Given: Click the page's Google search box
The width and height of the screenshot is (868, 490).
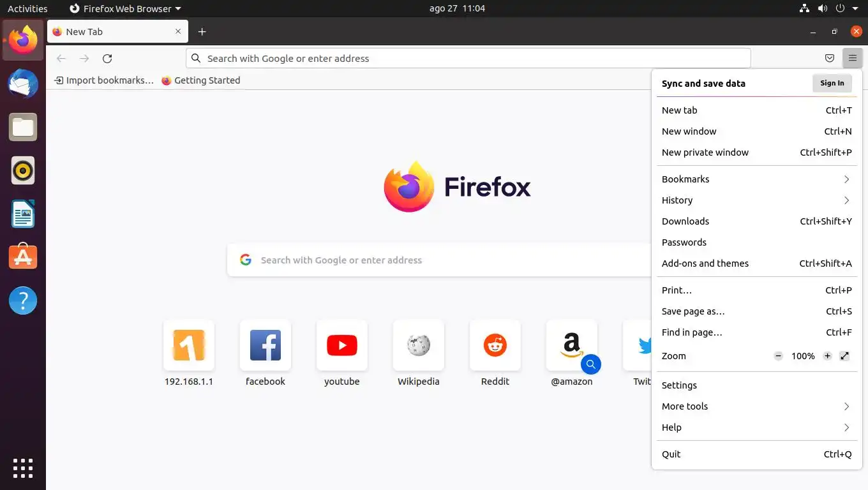Looking at the screenshot, I should (x=440, y=260).
